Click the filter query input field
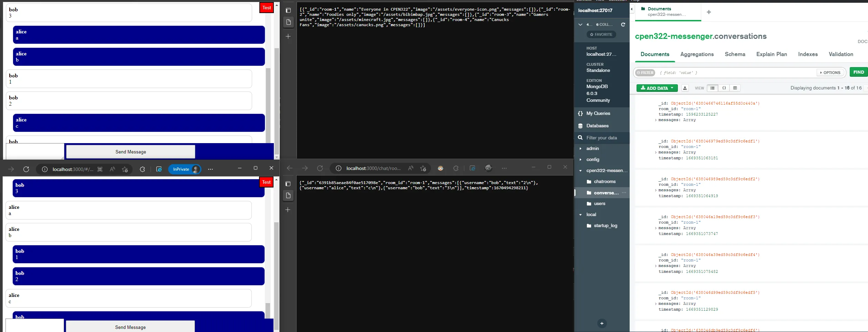Image resolution: width=868 pixels, height=332 pixels. pos(737,73)
